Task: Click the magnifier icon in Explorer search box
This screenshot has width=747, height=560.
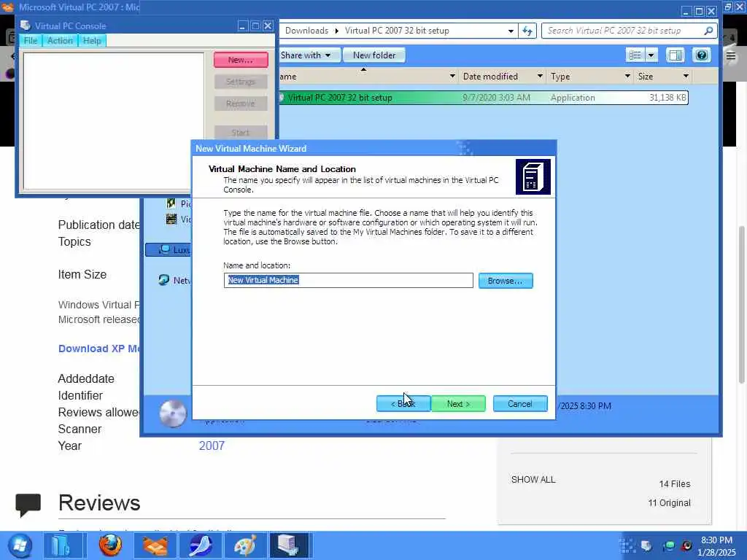Action: [708, 31]
